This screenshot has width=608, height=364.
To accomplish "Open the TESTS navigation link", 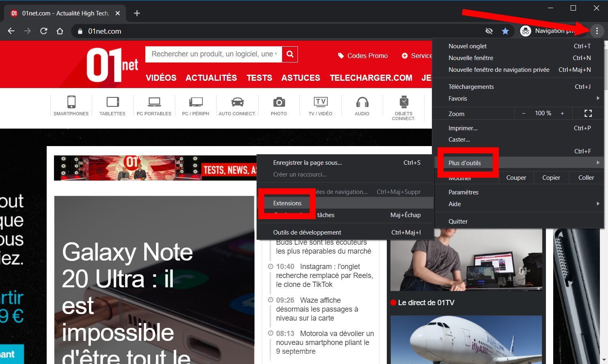I will (259, 78).
